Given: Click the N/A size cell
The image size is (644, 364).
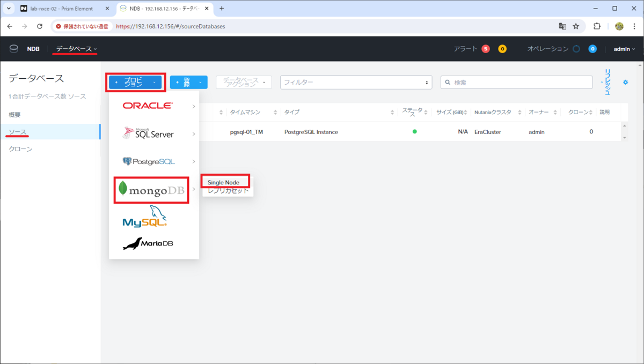Looking at the screenshot, I should coord(463,132).
